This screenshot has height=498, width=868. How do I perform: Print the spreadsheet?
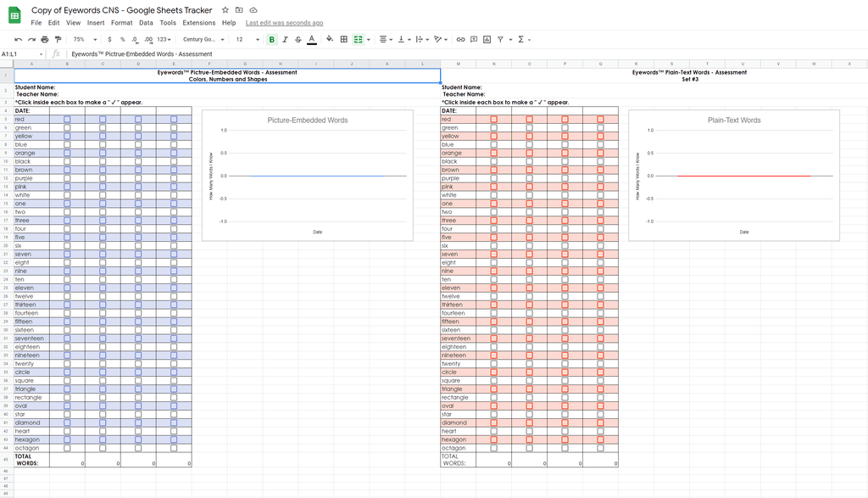coord(45,39)
